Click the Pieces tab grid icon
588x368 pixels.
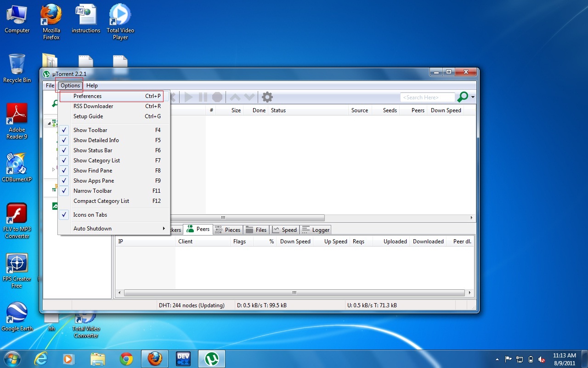218,230
